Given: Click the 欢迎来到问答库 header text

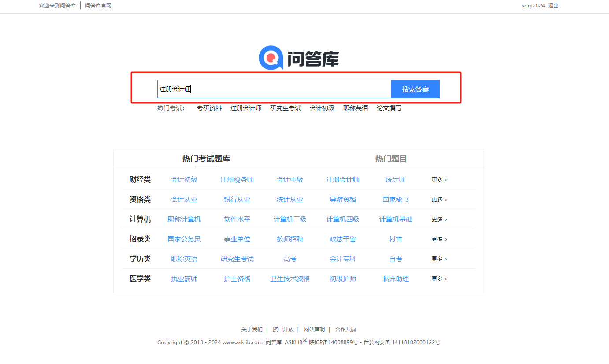Looking at the screenshot, I should (x=57, y=6).
